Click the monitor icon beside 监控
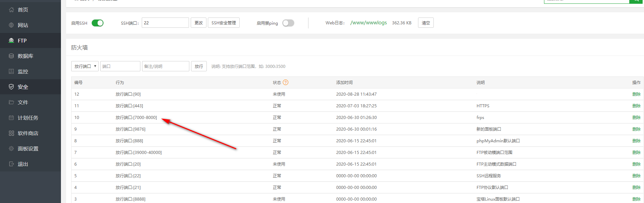 11,71
